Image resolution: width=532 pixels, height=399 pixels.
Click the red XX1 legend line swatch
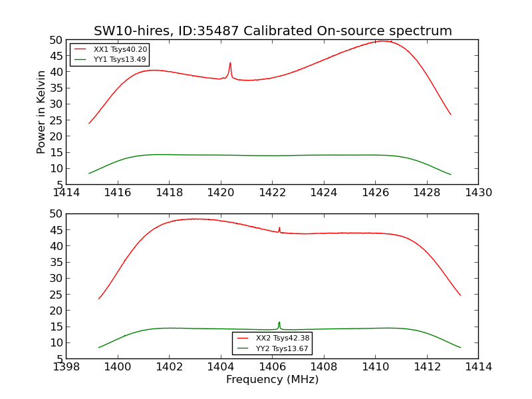pyautogui.click(x=80, y=49)
